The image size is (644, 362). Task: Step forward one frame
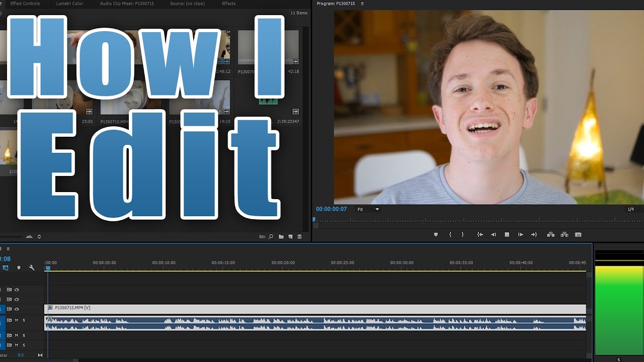[521, 235]
